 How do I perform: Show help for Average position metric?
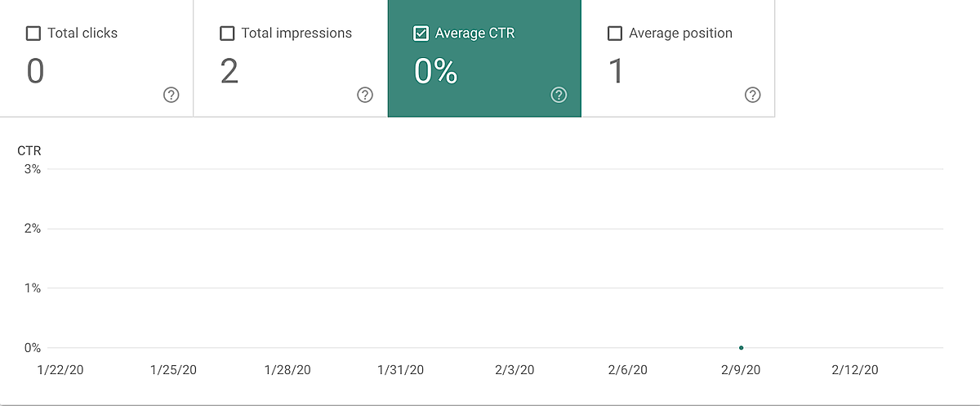click(x=752, y=96)
